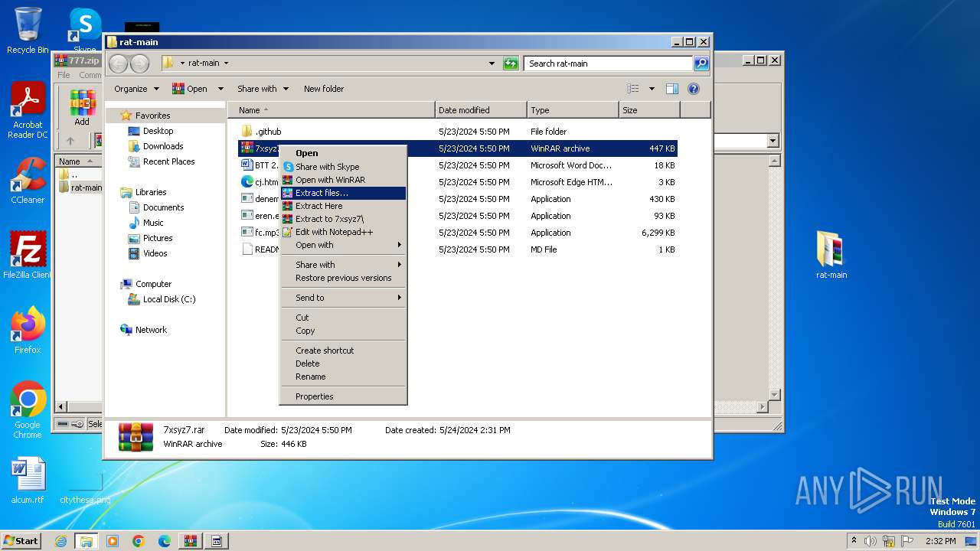Expand Share with submenu in context menu
This screenshot has height=551, width=980.
click(x=343, y=265)
